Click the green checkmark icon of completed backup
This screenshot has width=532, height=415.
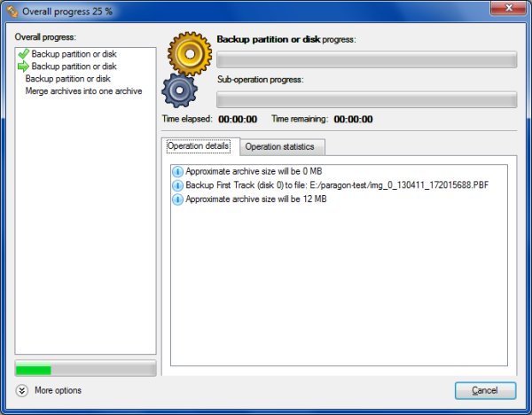23,54
